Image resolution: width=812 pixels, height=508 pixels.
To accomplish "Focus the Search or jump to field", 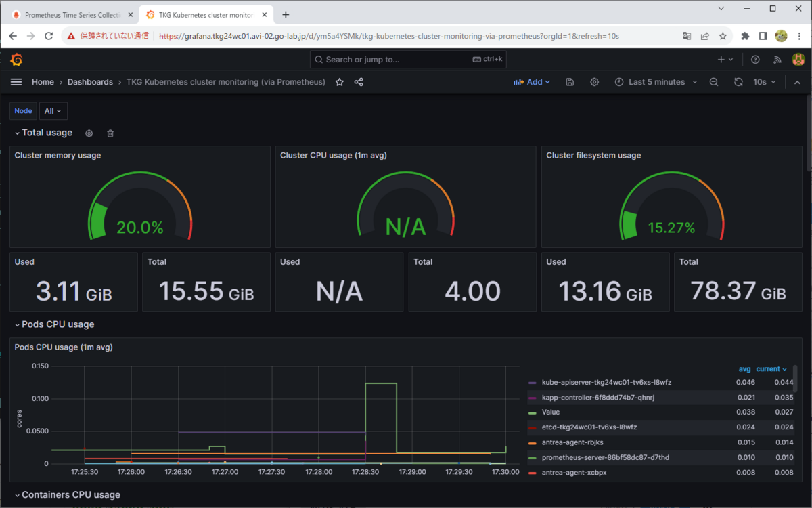I will 409,60.
